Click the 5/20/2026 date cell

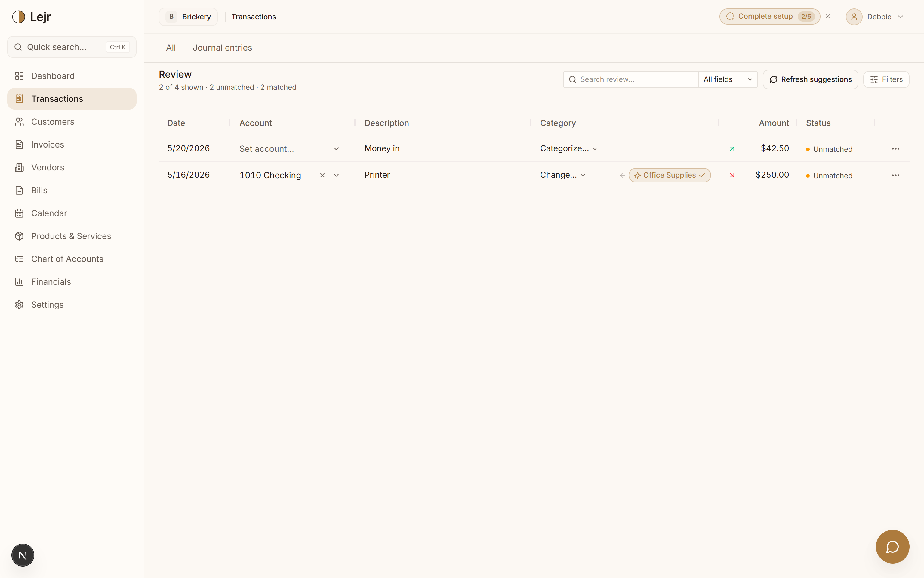click(x=189, y=148)
